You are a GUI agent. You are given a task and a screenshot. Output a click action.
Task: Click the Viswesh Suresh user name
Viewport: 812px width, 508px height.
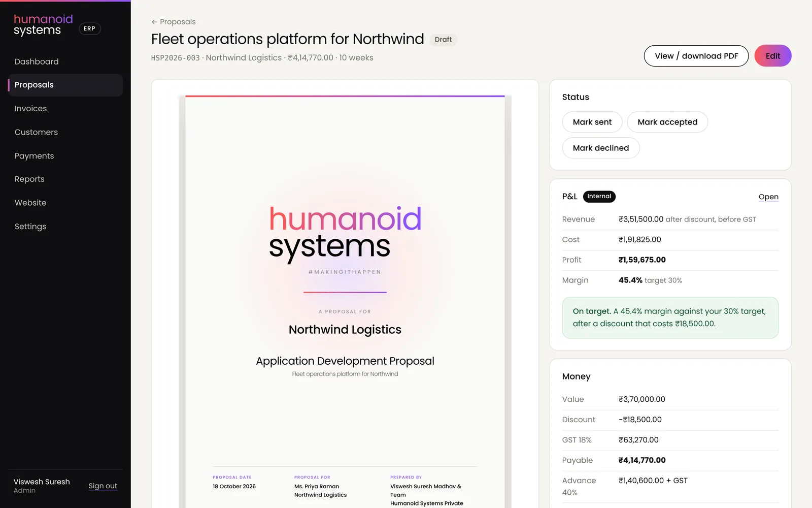(42, 482)
